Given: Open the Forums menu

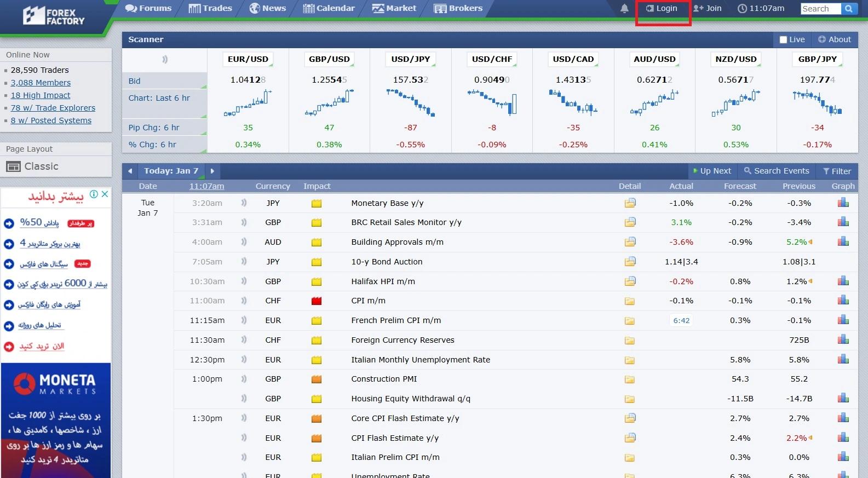Looking at the screenshot, I should click(148, 8).
